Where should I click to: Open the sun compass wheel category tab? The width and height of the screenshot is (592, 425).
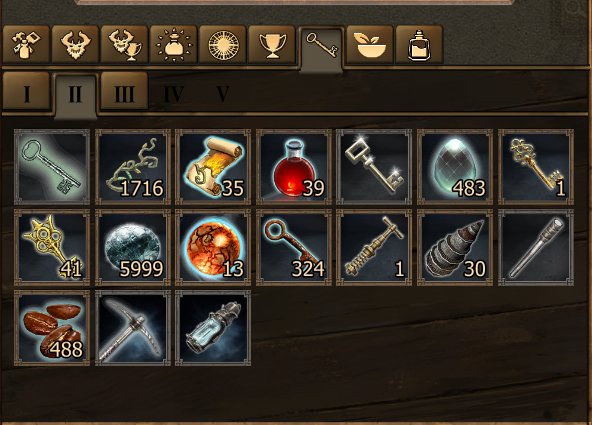point(223,45)
